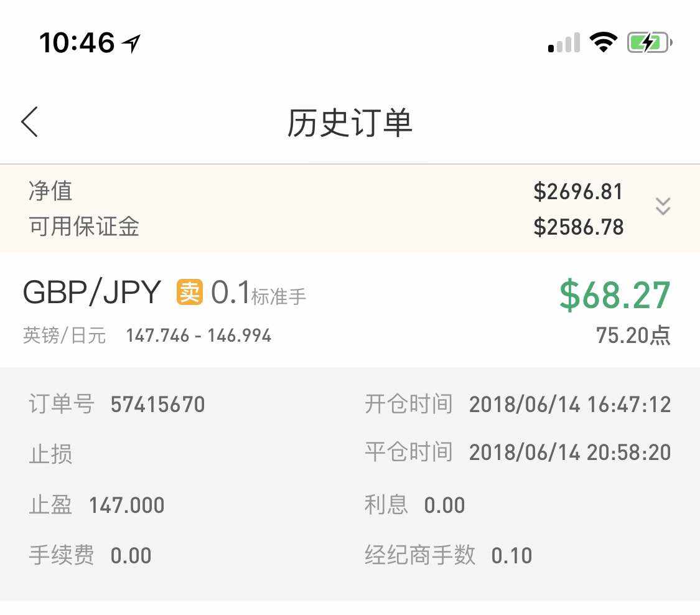Viewport: 700px width, 615px height.
Task: Tap the 可用保证金 value $2586.78
Action: 578,227
